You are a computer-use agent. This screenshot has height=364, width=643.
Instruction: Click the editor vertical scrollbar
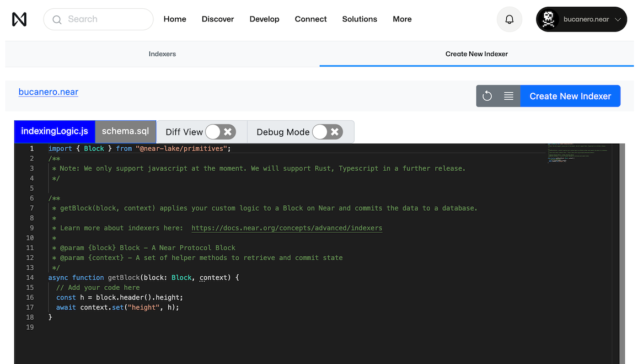[621, 254]
